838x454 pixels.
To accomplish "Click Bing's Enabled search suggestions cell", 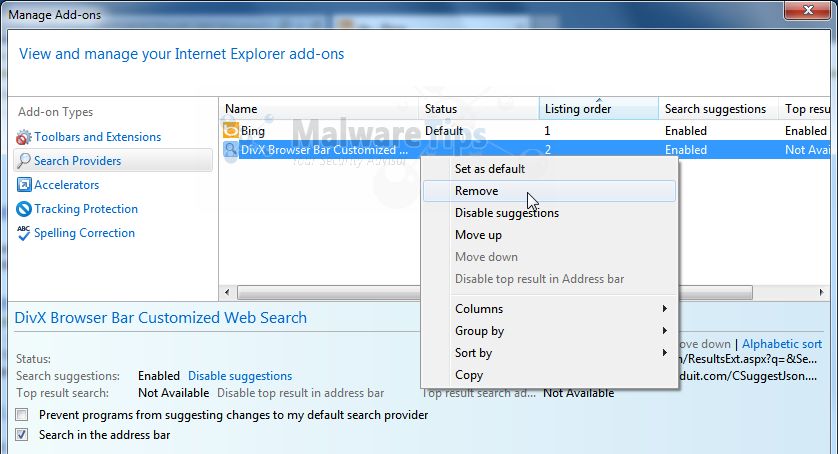I will (686, 131).
